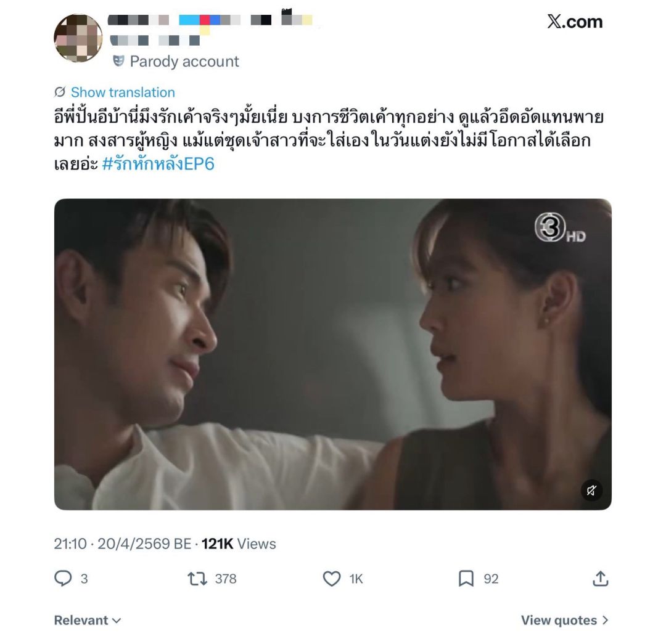Image resolution: width=666 pixels, height=644 pixels.
Task: Click the Parody account mask icon
Action: (118, 61)
